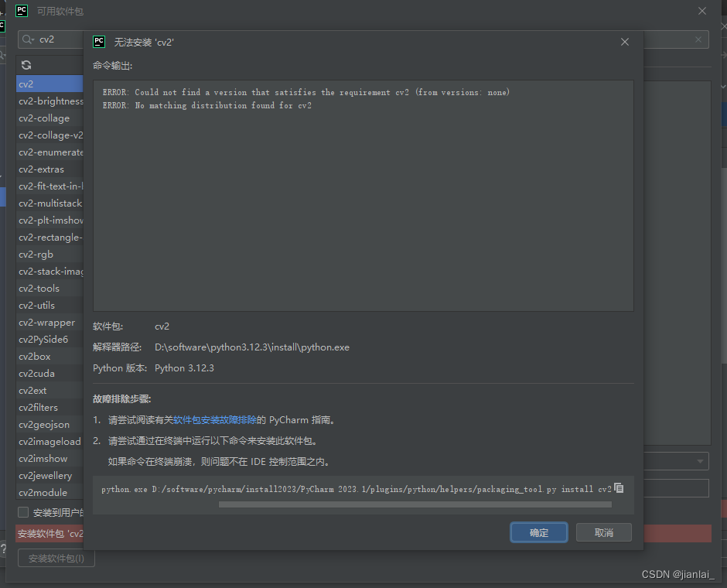Select cv2filters package row

(49, 407)
